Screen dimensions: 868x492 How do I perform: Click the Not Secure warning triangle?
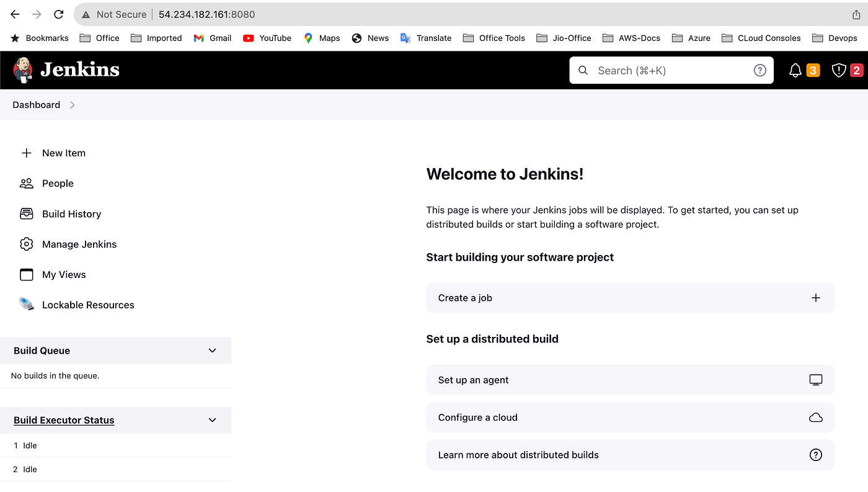click(x=86, y=14)
